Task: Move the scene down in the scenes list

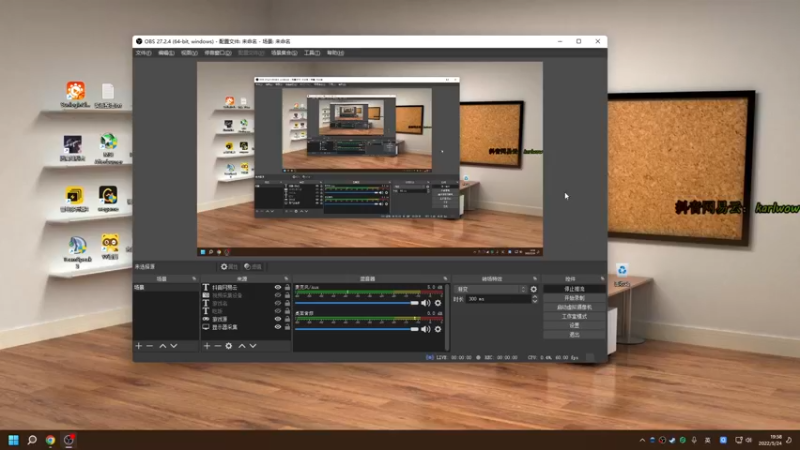Action: click(x=174, y=346)
